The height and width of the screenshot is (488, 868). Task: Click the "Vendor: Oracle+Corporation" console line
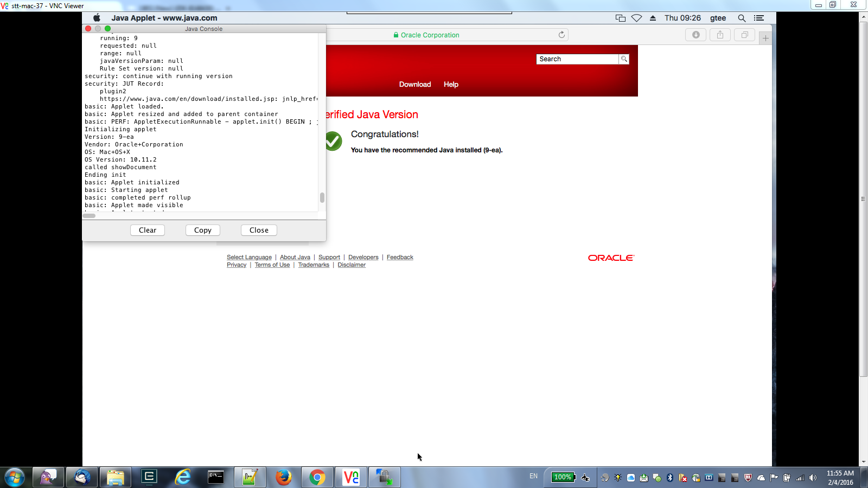134,145
